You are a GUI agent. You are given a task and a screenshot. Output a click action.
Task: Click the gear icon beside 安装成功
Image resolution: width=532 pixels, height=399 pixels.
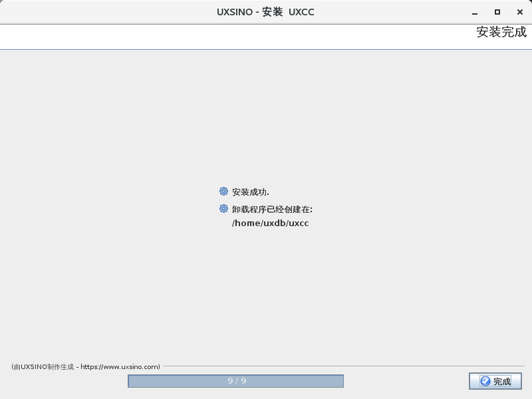[223, 192]
